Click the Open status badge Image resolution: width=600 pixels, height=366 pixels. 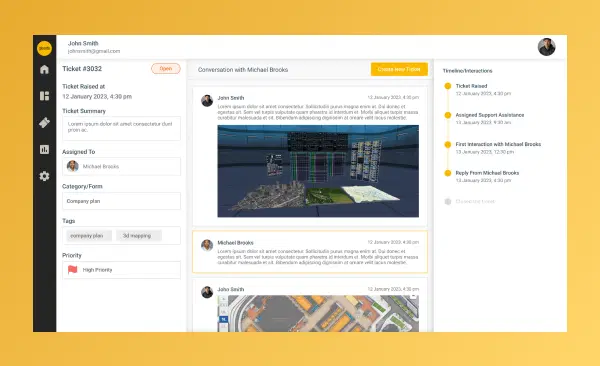(x=166, y=69)
